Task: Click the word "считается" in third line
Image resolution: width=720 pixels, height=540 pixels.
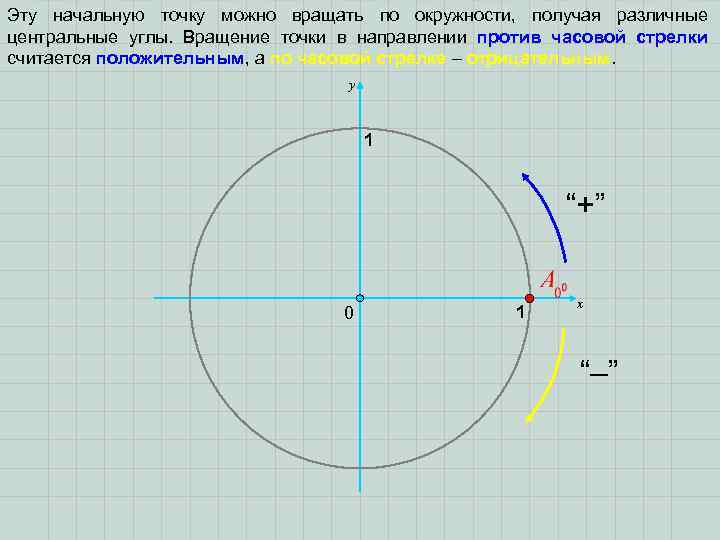Action: point(49,59)
